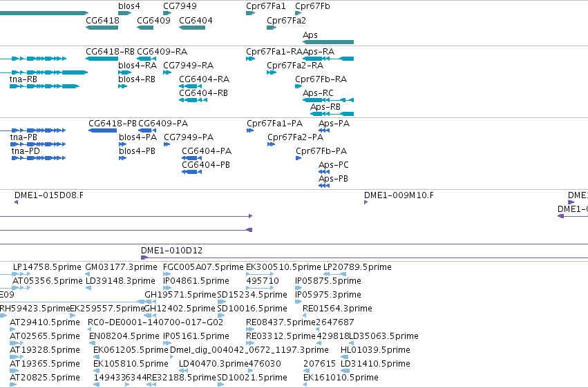The image size is (588, 388).
Task: Select transcript Aps-RC
Action: [x=318, y=93]
